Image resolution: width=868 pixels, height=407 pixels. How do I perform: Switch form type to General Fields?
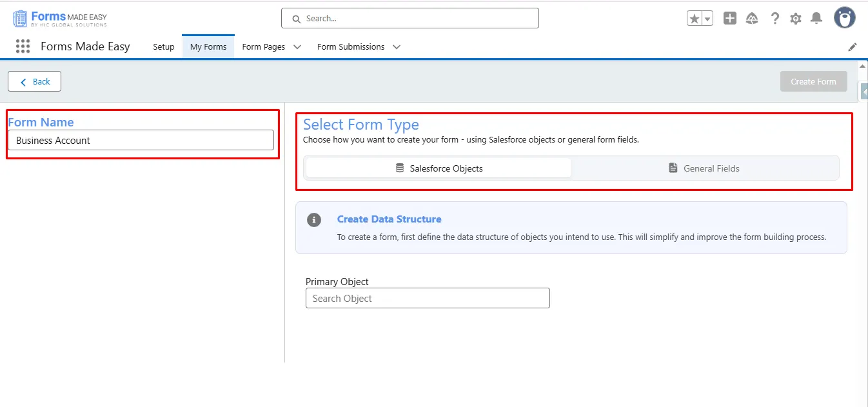coord(704,168)
